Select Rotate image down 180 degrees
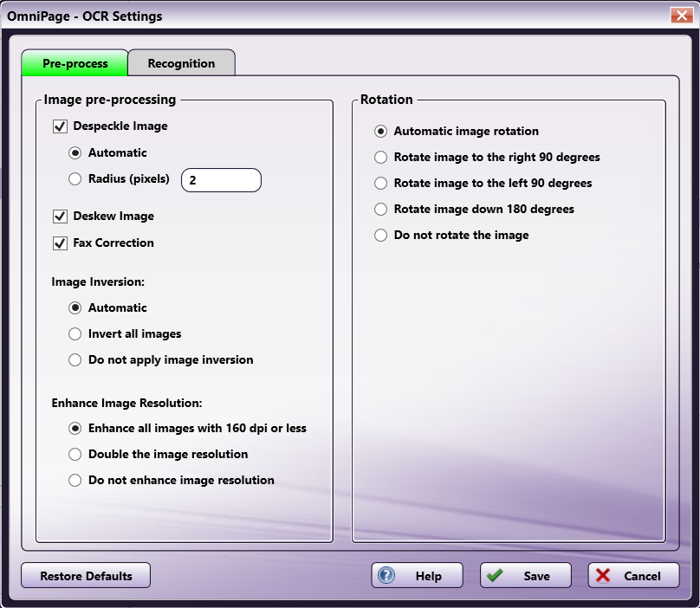700x608 pixels. [381, 209]
